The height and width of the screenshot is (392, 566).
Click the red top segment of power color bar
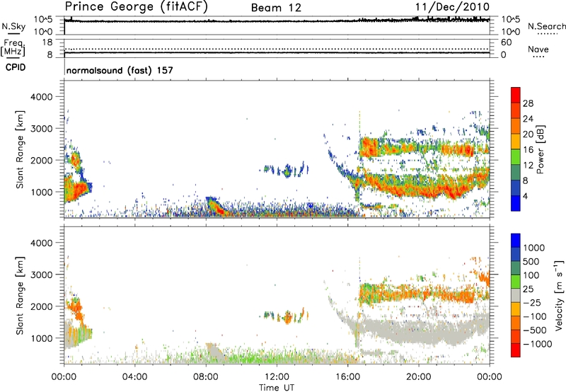point(516,95)
